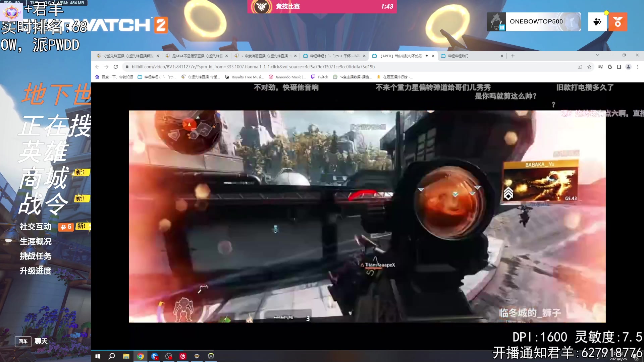Mute the [APEX] tab audio icon
The width and height of the screenshot is (644, 362).
point(427,56)
